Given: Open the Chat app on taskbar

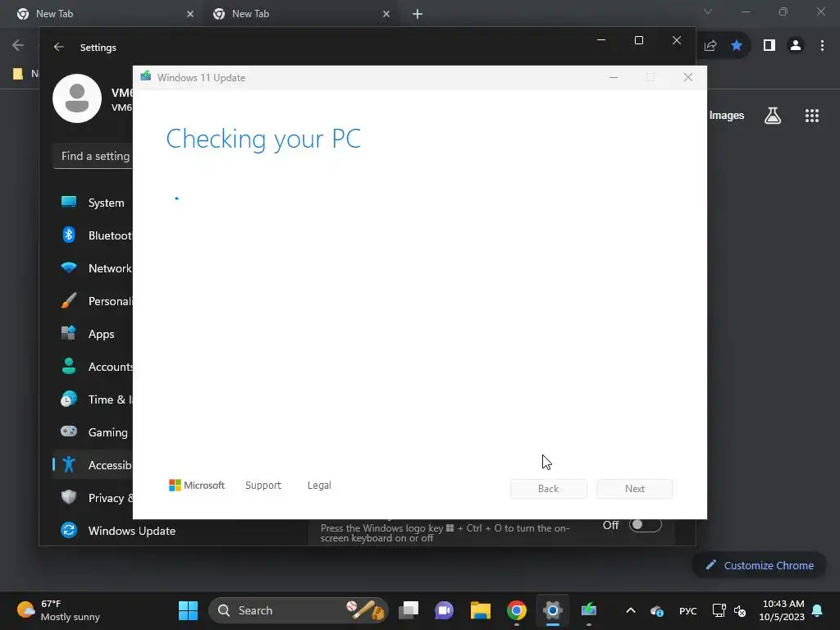Looking at the screenshot, I should [x=444, y=610].
